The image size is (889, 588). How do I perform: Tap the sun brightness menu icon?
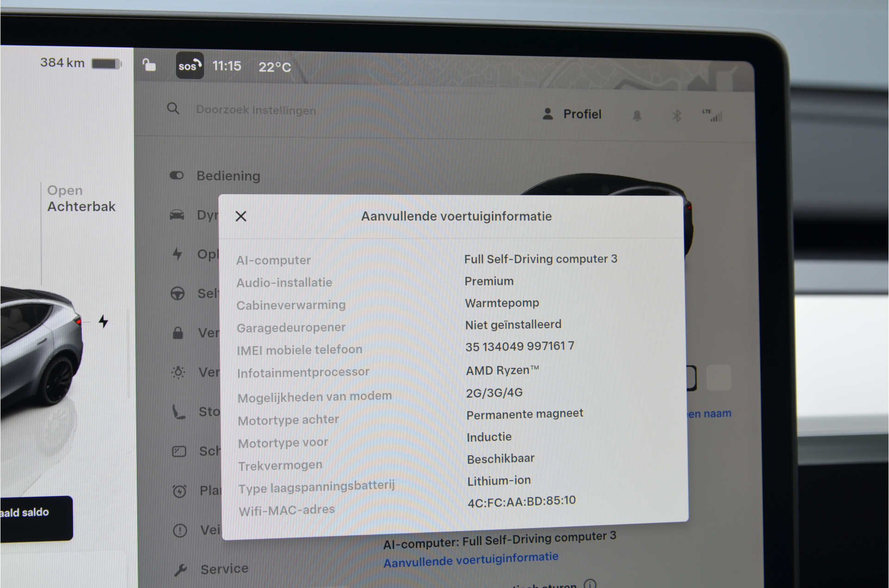pos(178,372)
